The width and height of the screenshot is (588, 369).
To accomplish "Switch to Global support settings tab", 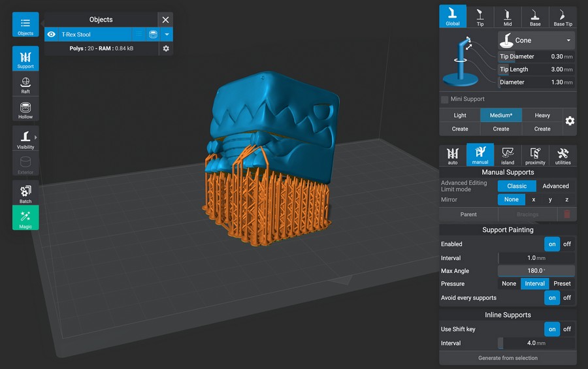I will click(453, 16).
